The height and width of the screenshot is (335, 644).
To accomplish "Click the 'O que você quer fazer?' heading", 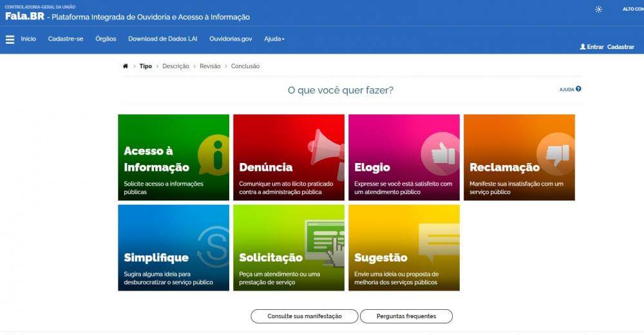I will [340, 90].
